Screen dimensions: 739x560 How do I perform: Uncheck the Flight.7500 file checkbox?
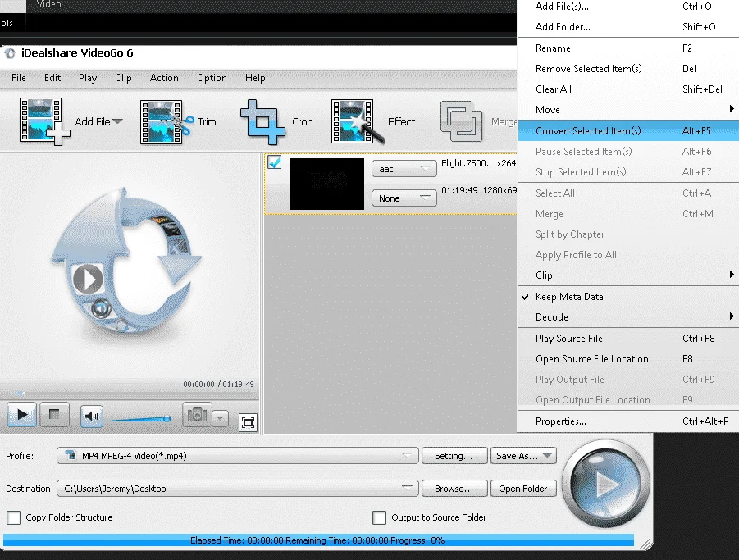point(274,162)
